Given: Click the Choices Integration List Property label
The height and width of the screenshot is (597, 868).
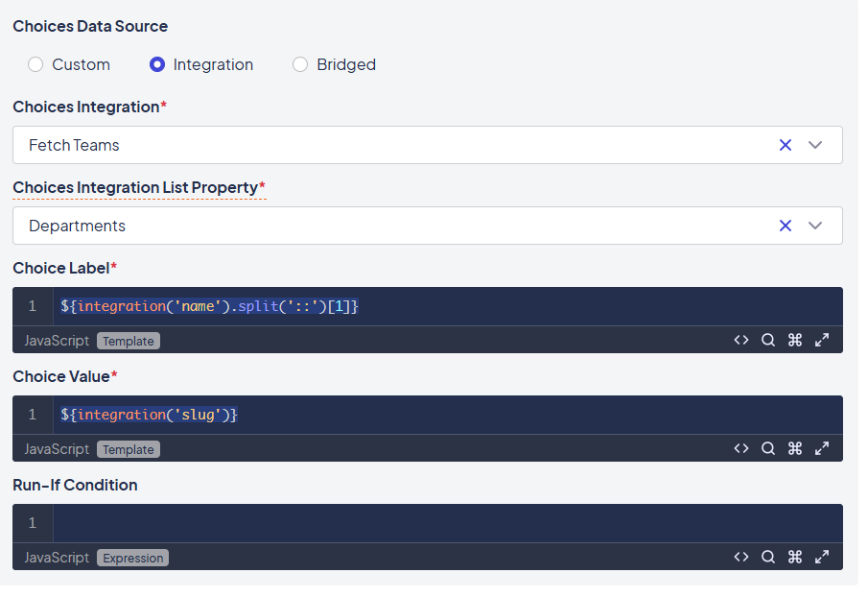Looking at the screenshot, I should coord(139,188).
